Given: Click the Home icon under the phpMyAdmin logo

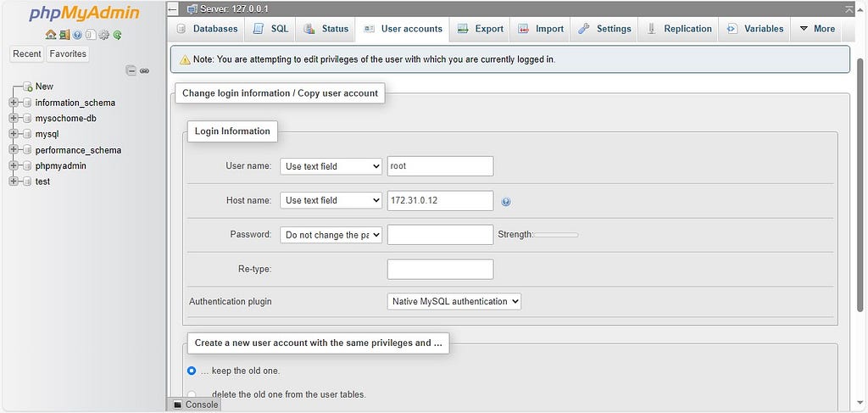Looking at the screenshot, I should pos(50,35).
